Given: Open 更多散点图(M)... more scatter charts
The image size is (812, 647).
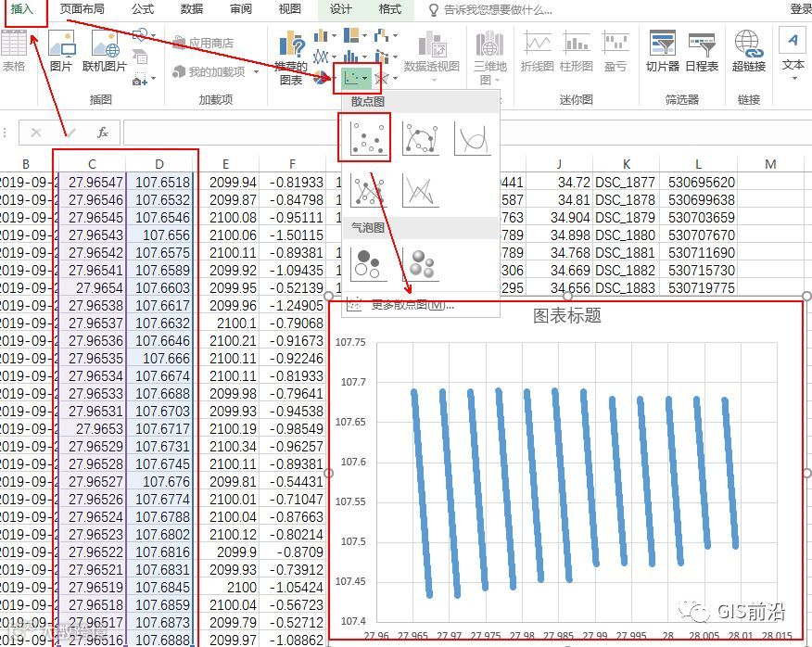Looking at the screenshot, I should click(x=421, y=305).
